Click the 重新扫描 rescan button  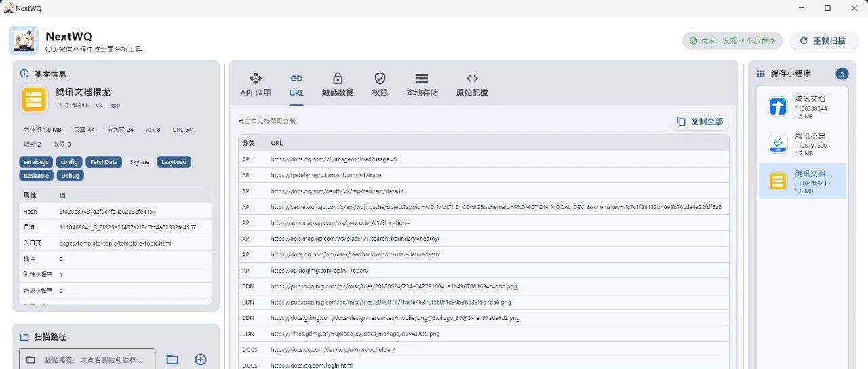[x=824, y=41]
